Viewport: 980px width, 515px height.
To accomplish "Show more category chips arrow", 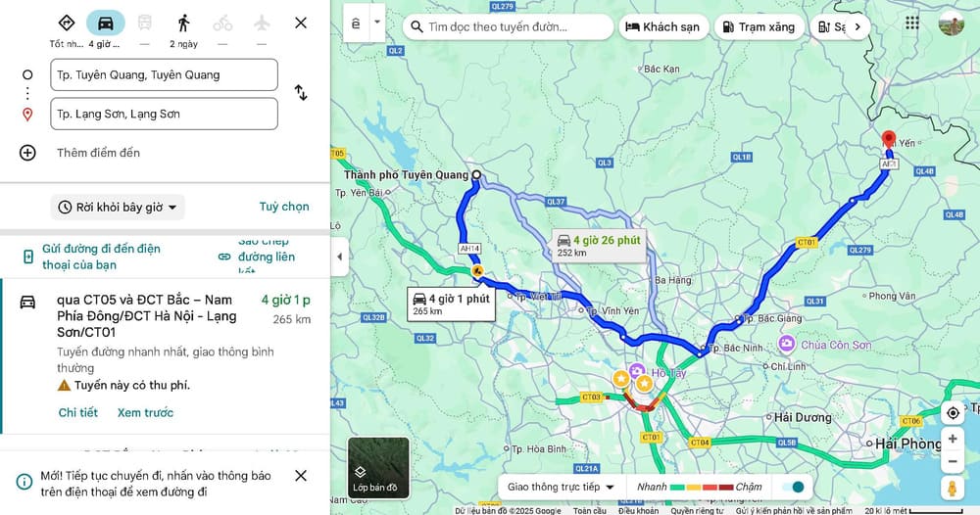I will [x=857, y=26].
